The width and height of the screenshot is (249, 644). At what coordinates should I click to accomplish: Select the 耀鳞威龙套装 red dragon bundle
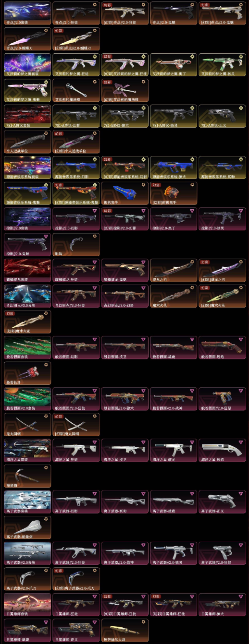pyautogui.click(x=27, y=271)
